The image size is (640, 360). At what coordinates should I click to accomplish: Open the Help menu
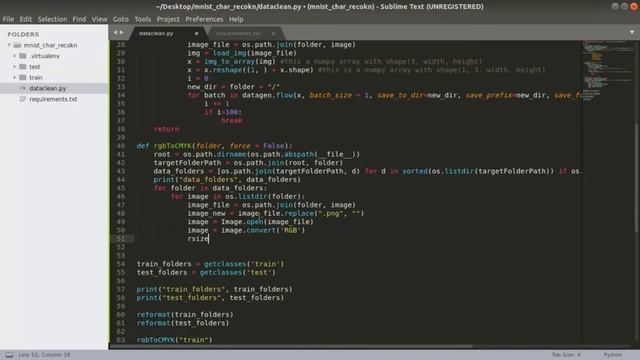pos(236,19)
